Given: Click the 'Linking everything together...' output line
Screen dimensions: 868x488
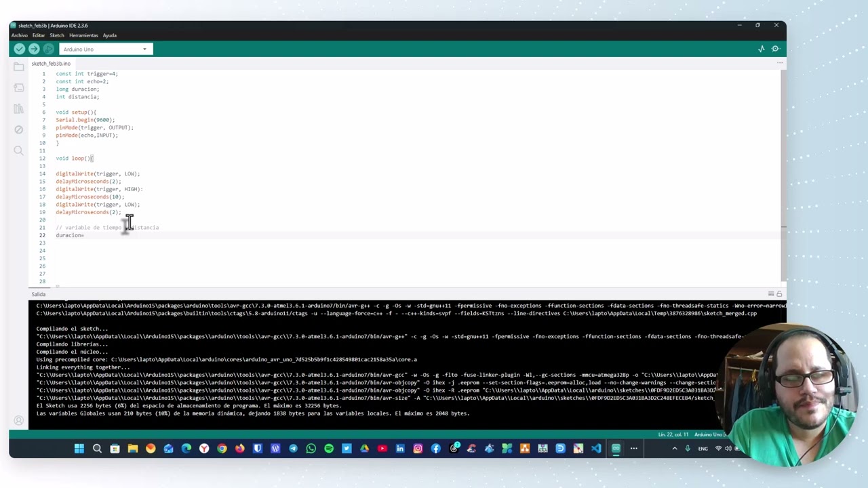Looking at the screenshot, I should point(82,367).
